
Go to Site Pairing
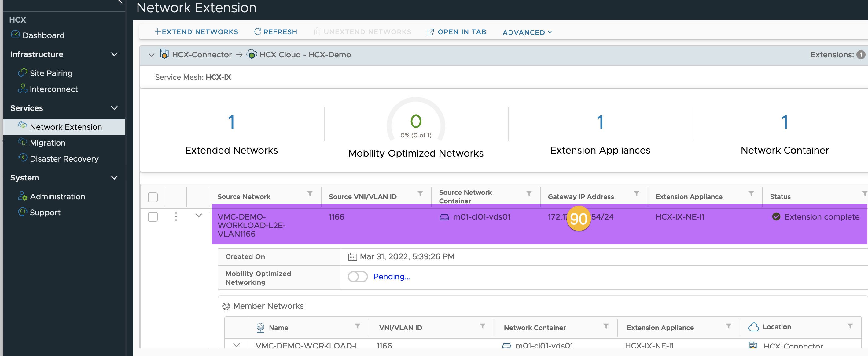51,73
